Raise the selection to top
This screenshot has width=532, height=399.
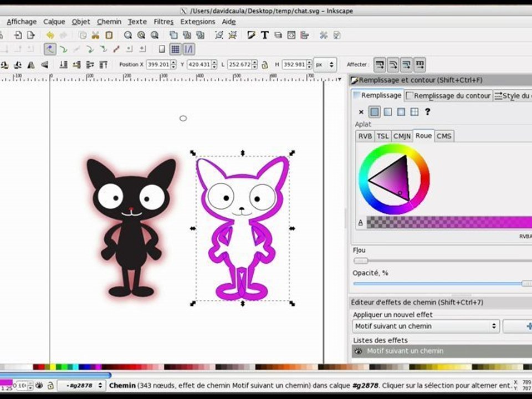click(x=103, y=64)
